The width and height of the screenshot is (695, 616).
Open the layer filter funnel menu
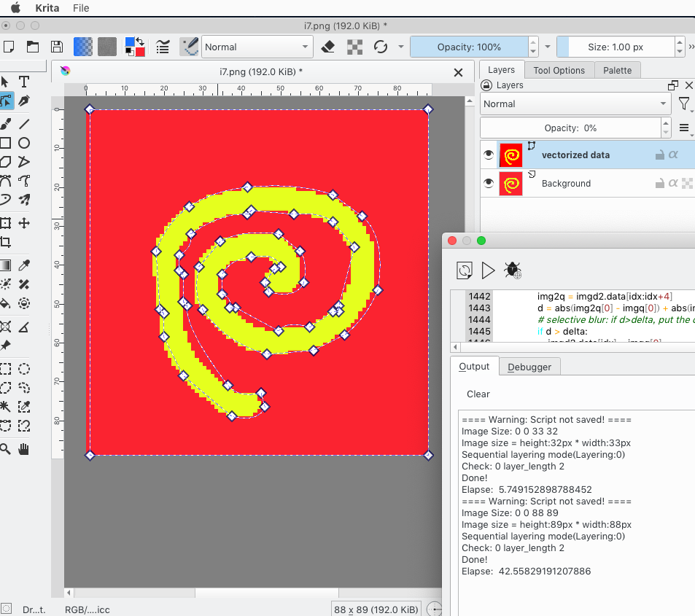(684, 104)
